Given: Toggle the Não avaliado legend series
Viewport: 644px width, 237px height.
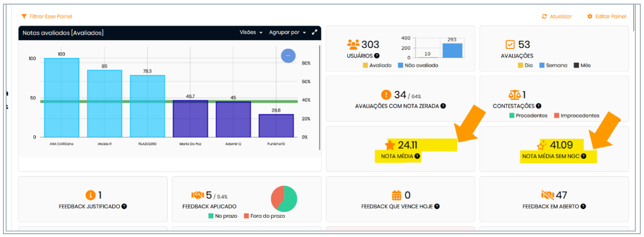Looking at the screenshot, I should (x=418, y=65).
